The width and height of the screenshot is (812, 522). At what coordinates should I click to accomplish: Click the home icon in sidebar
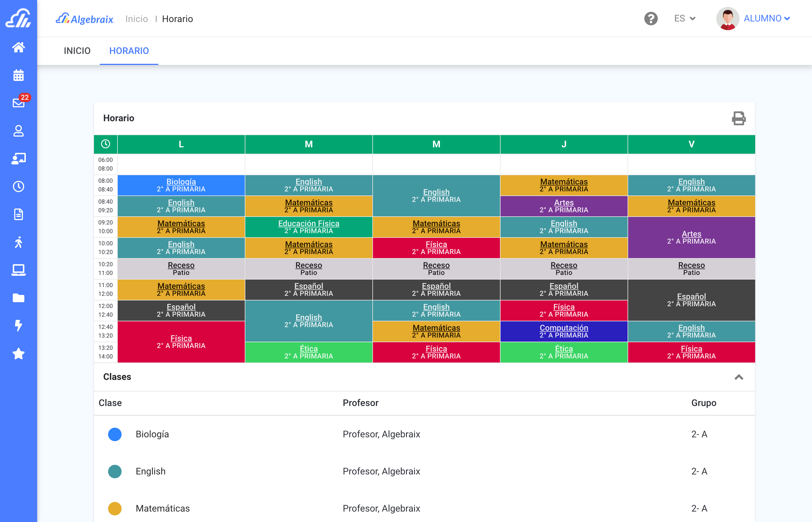coord(18,48)
